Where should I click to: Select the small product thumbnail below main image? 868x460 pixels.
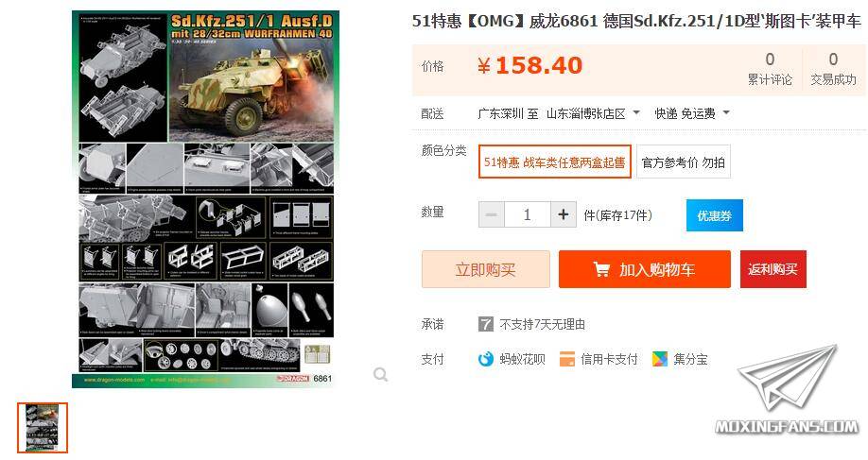click(42, 428)
